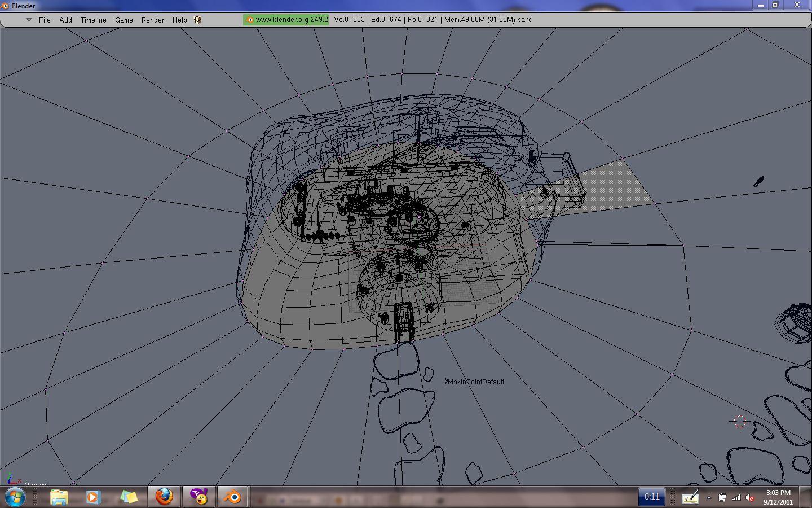Open the Render menu
Viewport: 812px width, 508px height.
(x=153, y=20)
